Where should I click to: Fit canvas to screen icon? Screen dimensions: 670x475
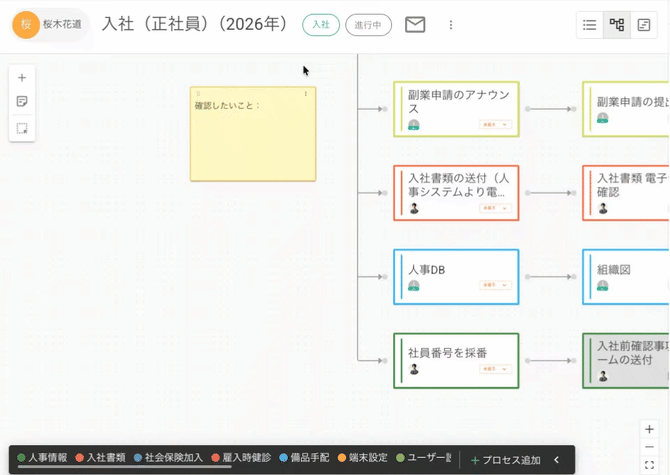[x=649, y=465]
